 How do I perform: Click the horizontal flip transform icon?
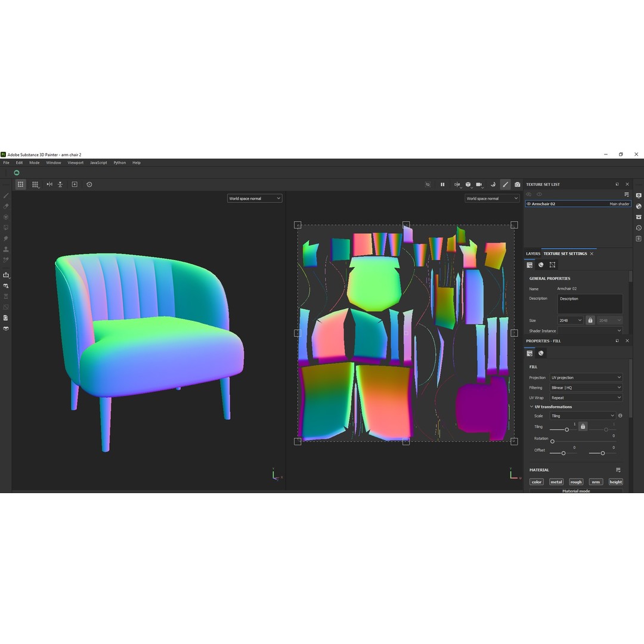[49, 184]
